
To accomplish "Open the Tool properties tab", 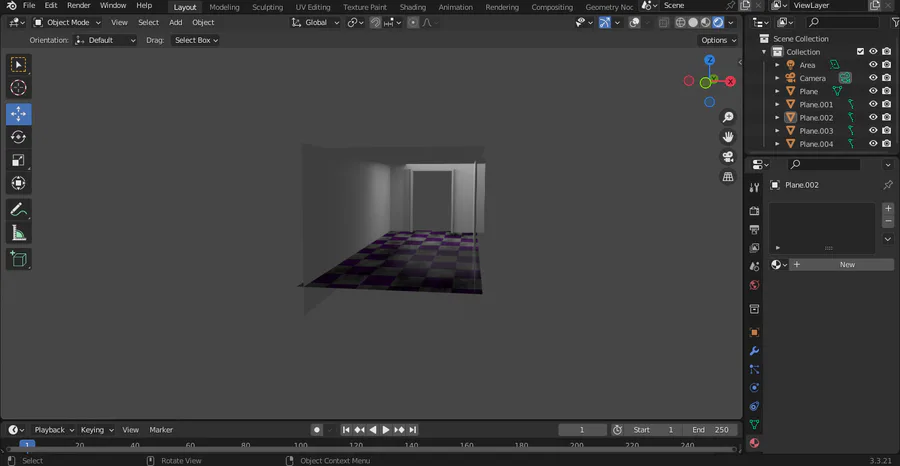I will point(754,187).
